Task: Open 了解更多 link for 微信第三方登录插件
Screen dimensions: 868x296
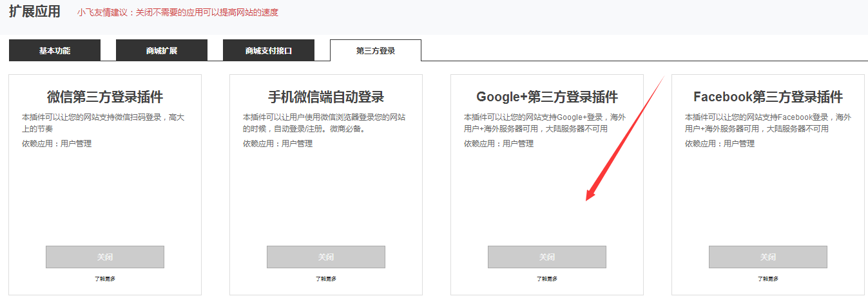Action: coord(105,279)
